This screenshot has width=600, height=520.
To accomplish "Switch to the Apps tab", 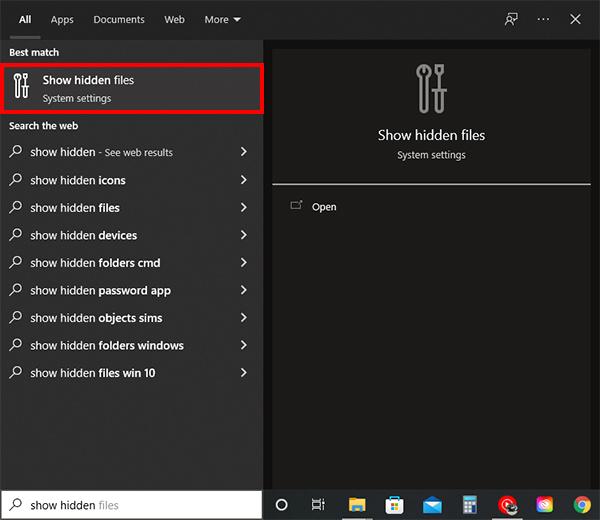I will [x=62, y=20].
